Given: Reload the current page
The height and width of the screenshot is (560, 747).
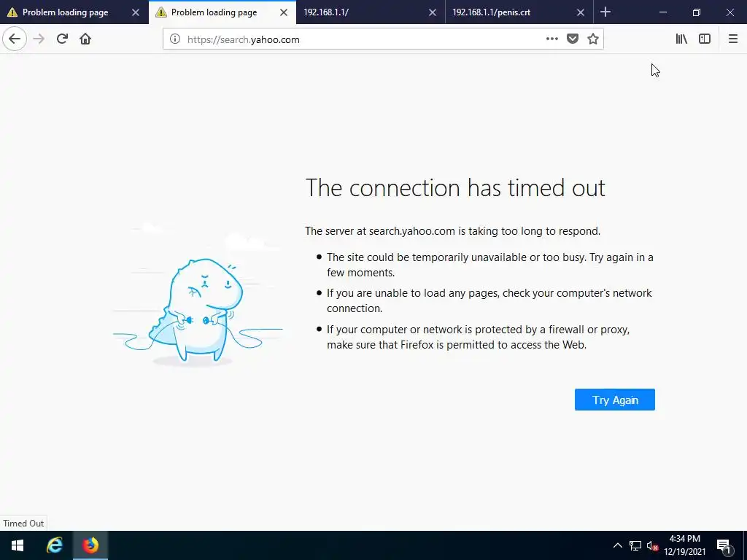Looking at the screenshot, I should [62, 39].
